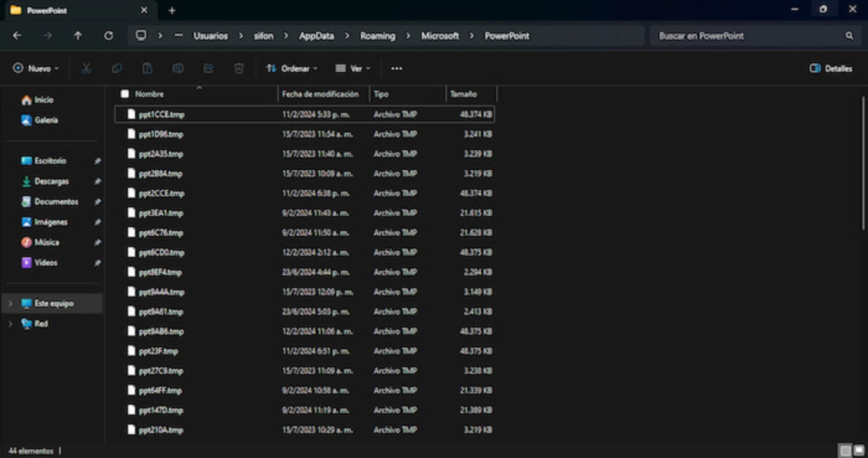
Task: Open Inicio in navigation pane
Action: coord(37,100)
